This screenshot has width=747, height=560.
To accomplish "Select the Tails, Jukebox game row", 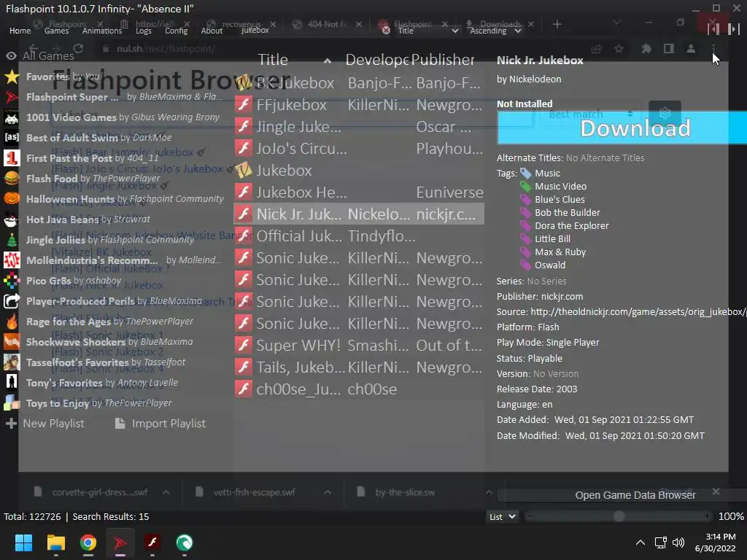I will [x=359, y=367].
